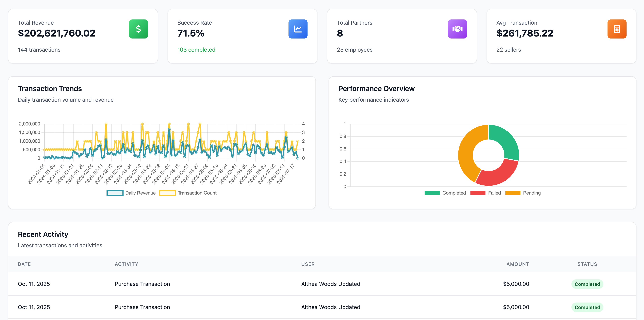Click the line-chart icon on Success Rate card
Image resolution: width=644 pixels, height=320 pixels.
[298, 29]
